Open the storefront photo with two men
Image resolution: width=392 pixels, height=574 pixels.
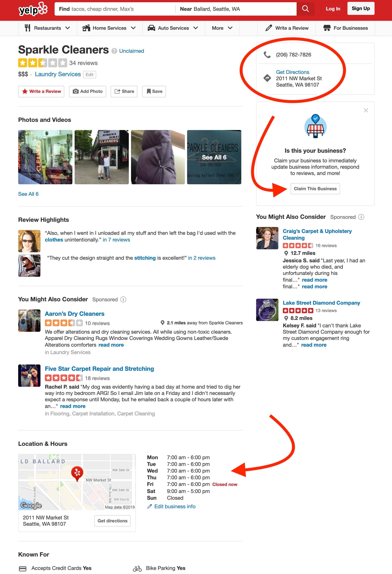click(102, 157)
